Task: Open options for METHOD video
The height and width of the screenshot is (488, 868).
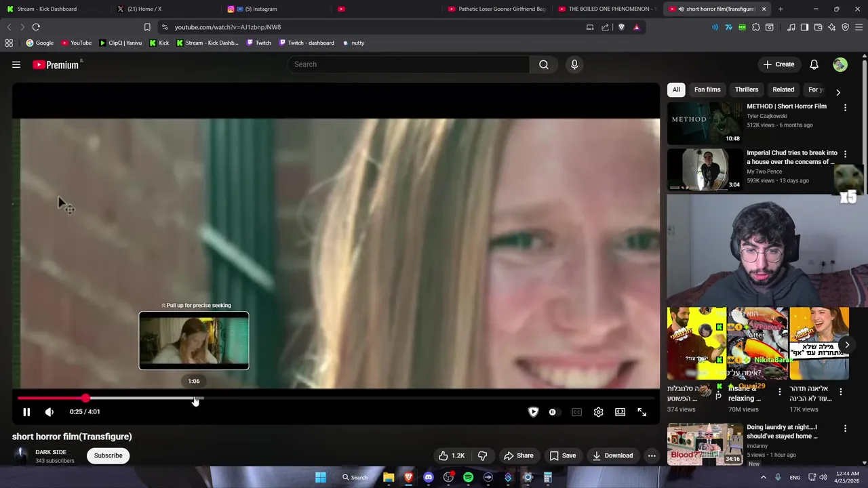Action: [x=845, y=107]
